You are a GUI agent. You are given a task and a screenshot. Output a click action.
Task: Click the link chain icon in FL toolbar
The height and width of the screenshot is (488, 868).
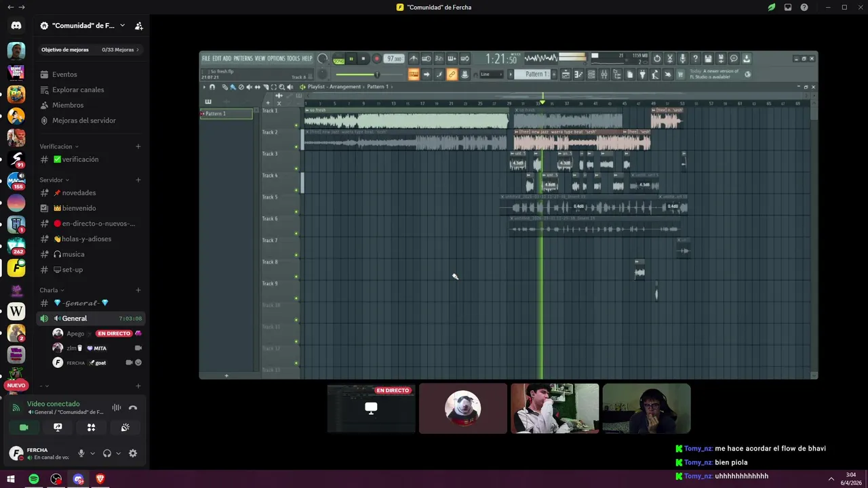[452, 75]
